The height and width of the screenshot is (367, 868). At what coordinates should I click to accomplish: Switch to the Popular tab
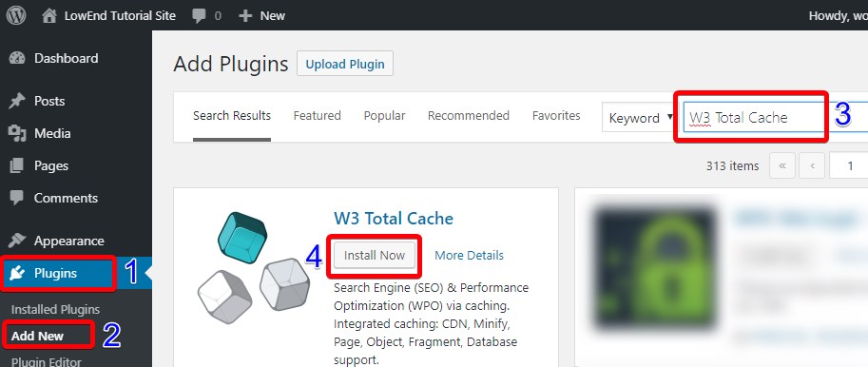coord(384,116)
